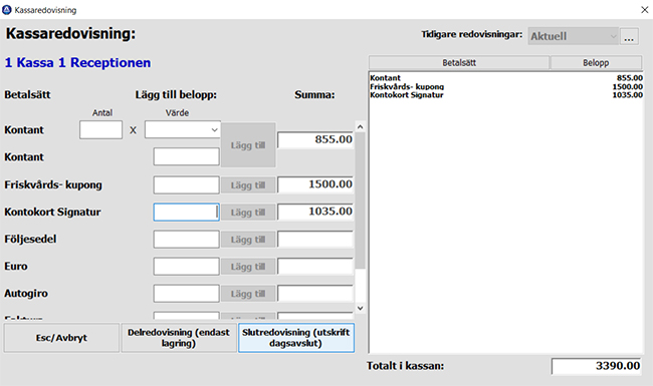The width and height of the screenshot is (653, 386).
Task: Click the Euro amount field
Action: (186, 266)
